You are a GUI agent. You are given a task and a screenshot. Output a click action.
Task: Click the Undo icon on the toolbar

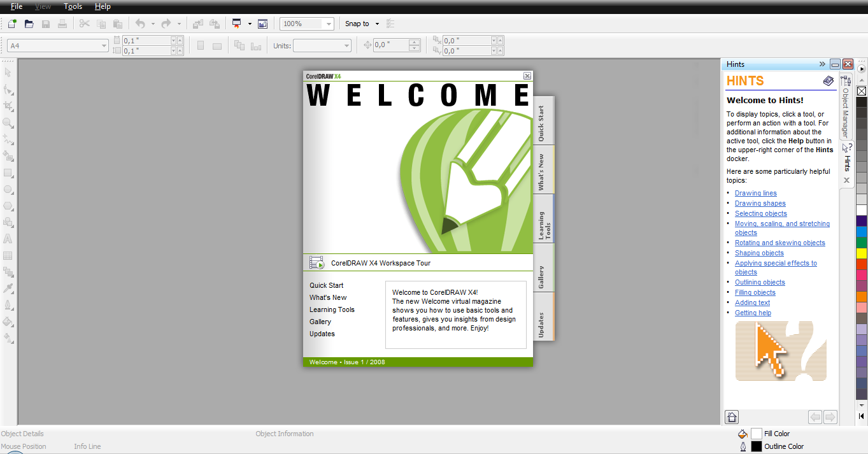click(140, 24)
